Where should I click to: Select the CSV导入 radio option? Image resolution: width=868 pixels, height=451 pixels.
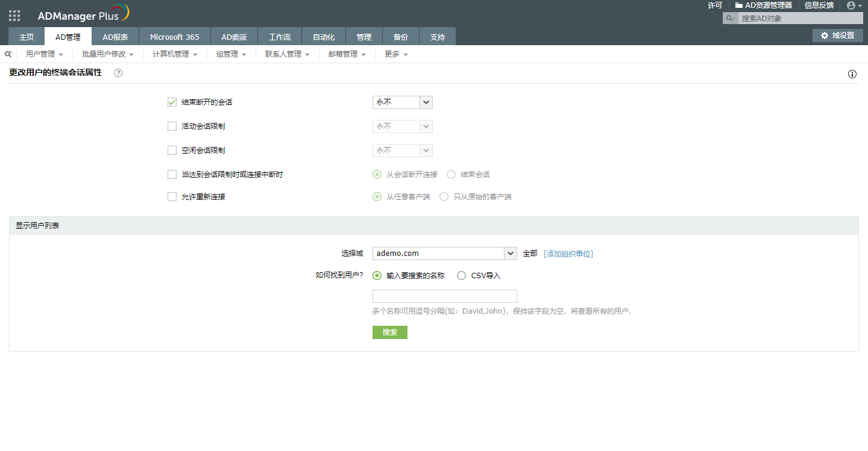pyautogui.click(x=462, y=276)
